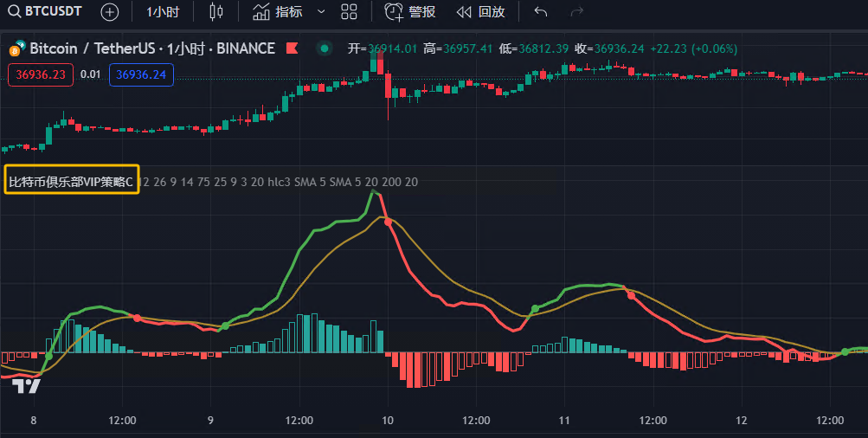The height and width of the screenshot is (438, 868).
Task: Create an alert with 警报 button
Action: click(x=410, y=12)
